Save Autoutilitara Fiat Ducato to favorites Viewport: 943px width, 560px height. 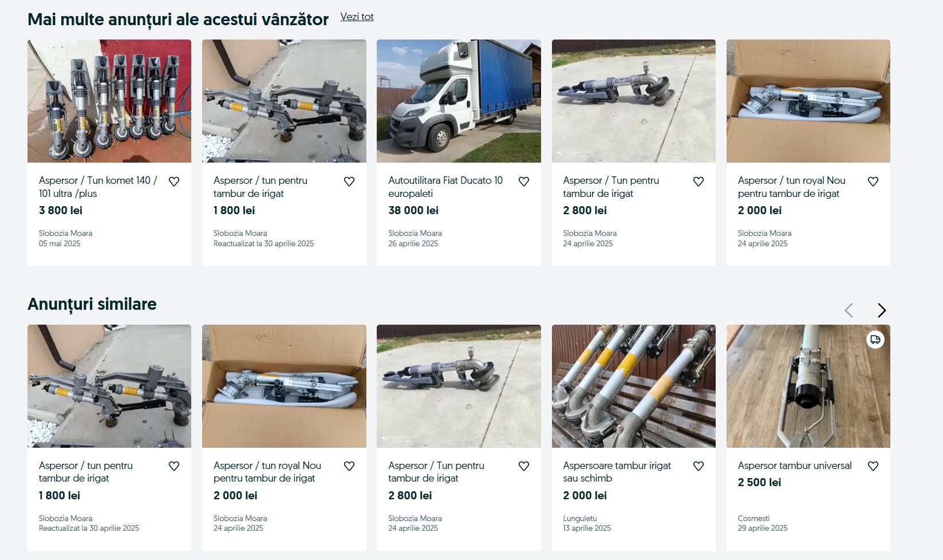pyautogui.click(x=523, y=182)
